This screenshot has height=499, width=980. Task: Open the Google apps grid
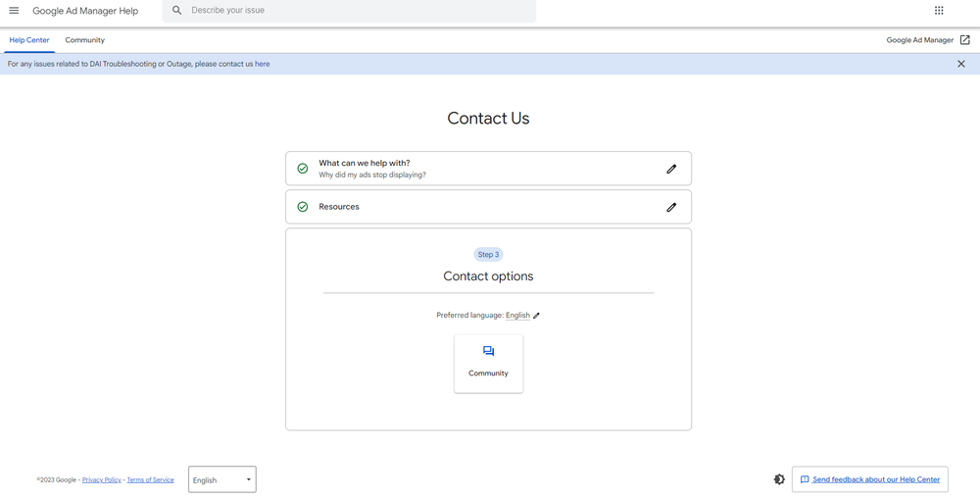click(x=939, y=11)
